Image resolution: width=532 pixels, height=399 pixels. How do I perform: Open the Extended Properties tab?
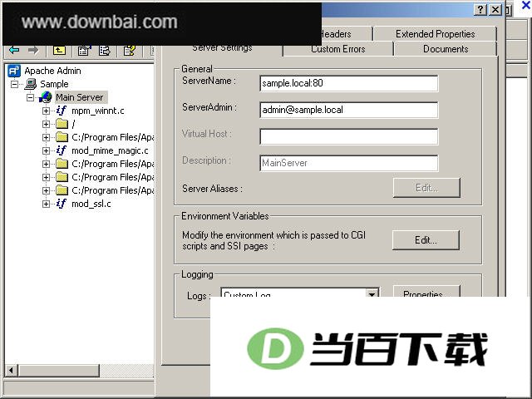pos(435,34)
